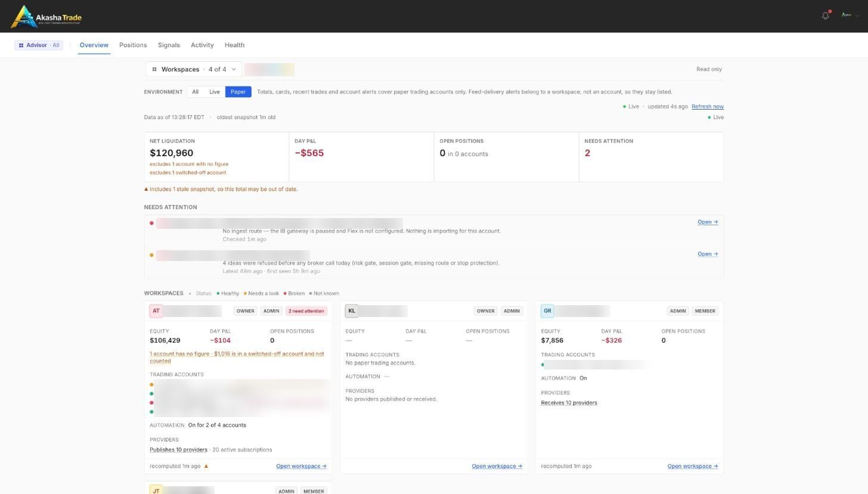The width and height of the screenshot is (868, 494).
Task: Click the Akasha Trade logo
Action: click(46, 17)
